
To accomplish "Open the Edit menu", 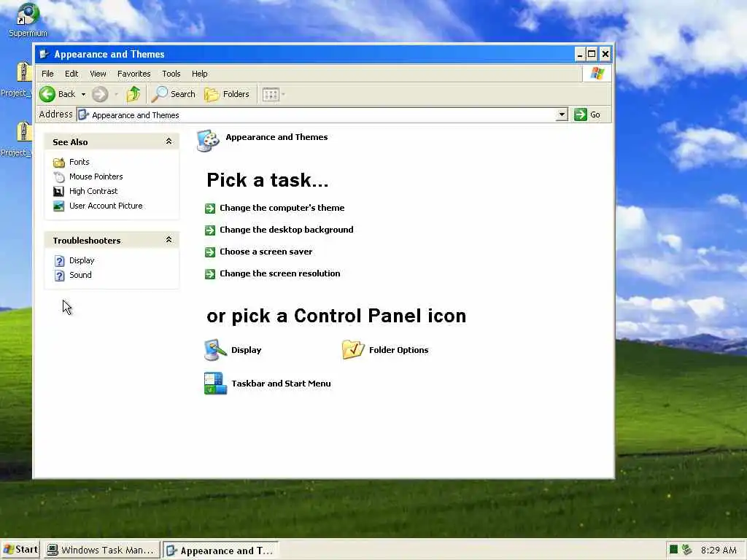I will point(71,74).
